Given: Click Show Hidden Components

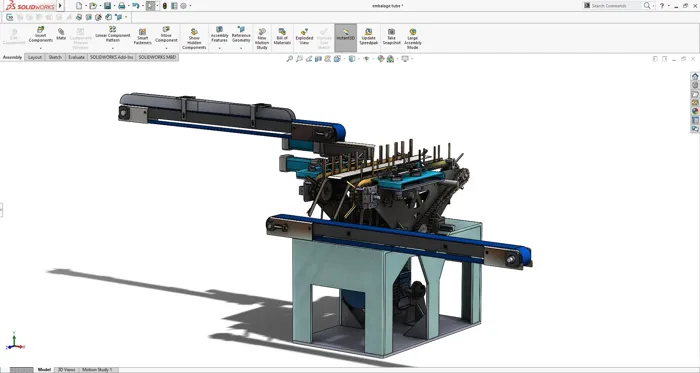Looking at the screenshot, I should (194, 39).
